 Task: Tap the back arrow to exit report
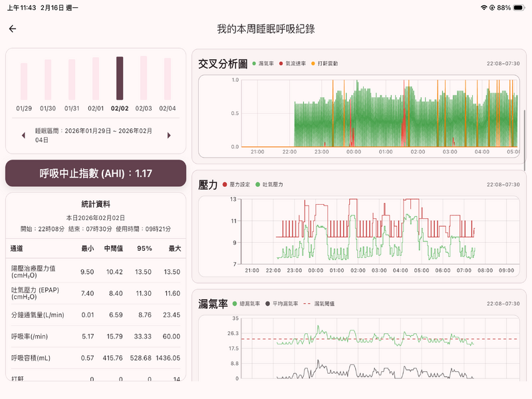pyautogui.click(x=13, y=27)
